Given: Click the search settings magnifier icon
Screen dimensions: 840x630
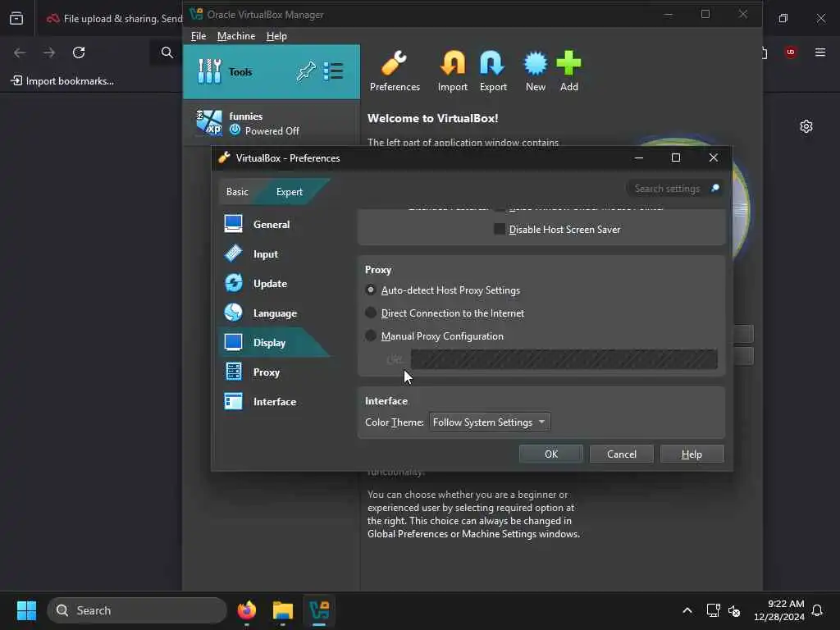Looking at the screenshot, I should tap(714, 188).
